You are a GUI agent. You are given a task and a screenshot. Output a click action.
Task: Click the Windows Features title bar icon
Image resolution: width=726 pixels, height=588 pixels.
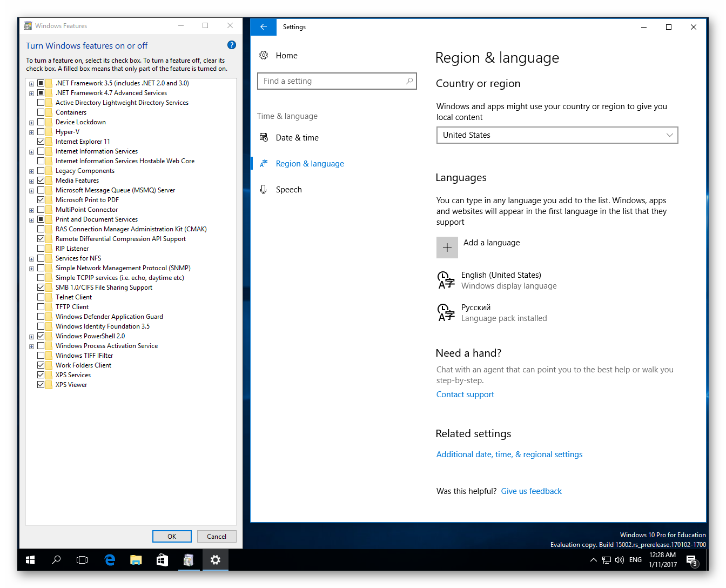pos(28,25)
